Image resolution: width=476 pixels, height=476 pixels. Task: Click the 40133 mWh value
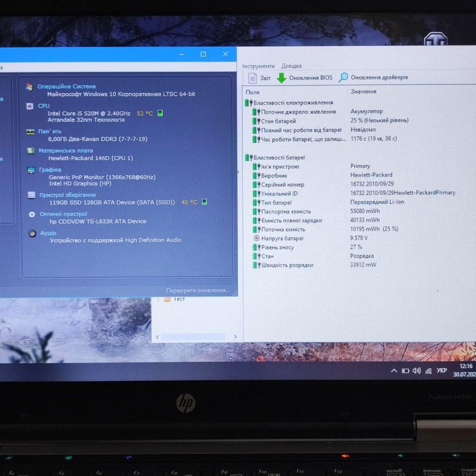(x=364, y=220)
